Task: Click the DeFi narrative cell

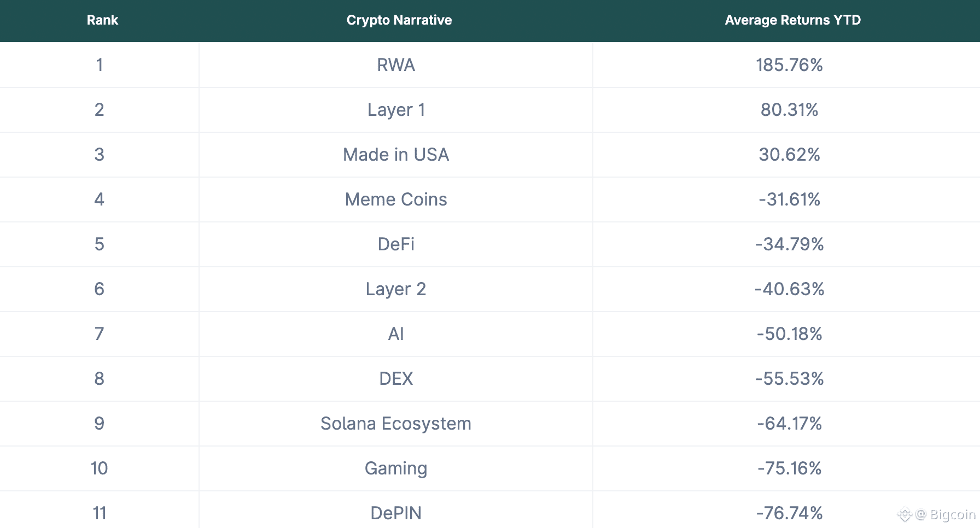Action: [x=396, y=244]
